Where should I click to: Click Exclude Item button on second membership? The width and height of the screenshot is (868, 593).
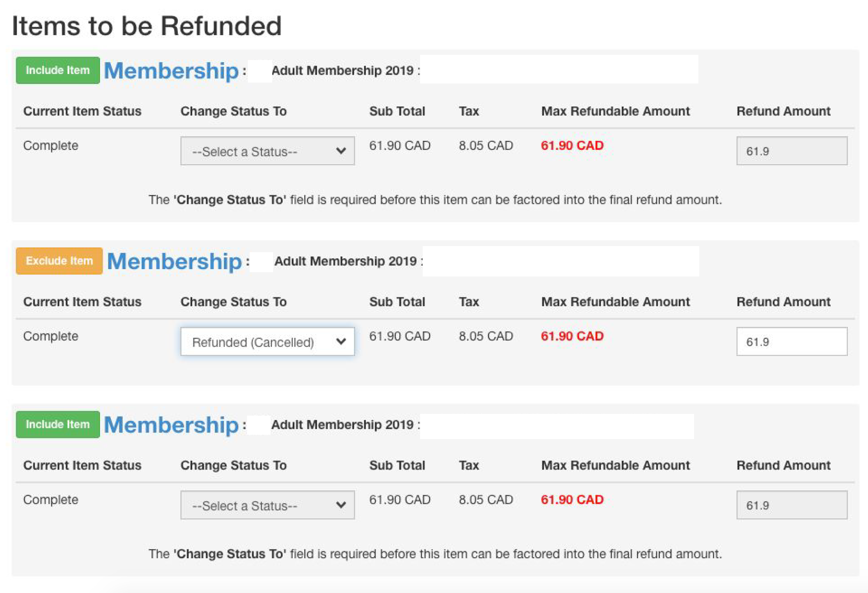click(x=59, y=261)
